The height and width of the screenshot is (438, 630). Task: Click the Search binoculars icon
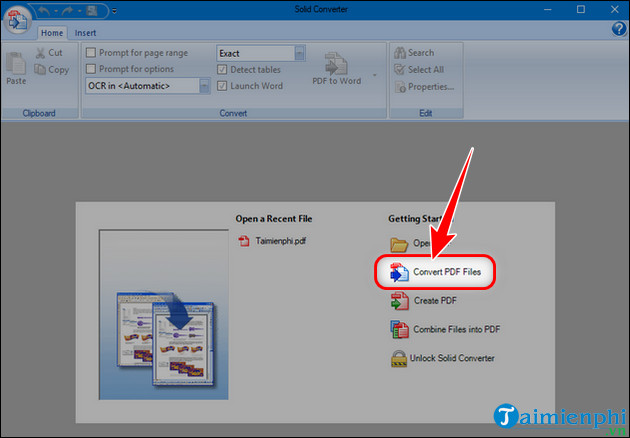(x=400, y=53)
